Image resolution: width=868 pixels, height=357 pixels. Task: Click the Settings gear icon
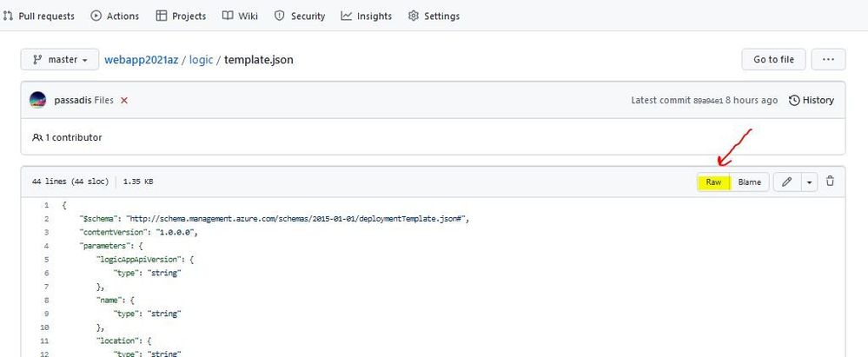(x=414, y=16)
